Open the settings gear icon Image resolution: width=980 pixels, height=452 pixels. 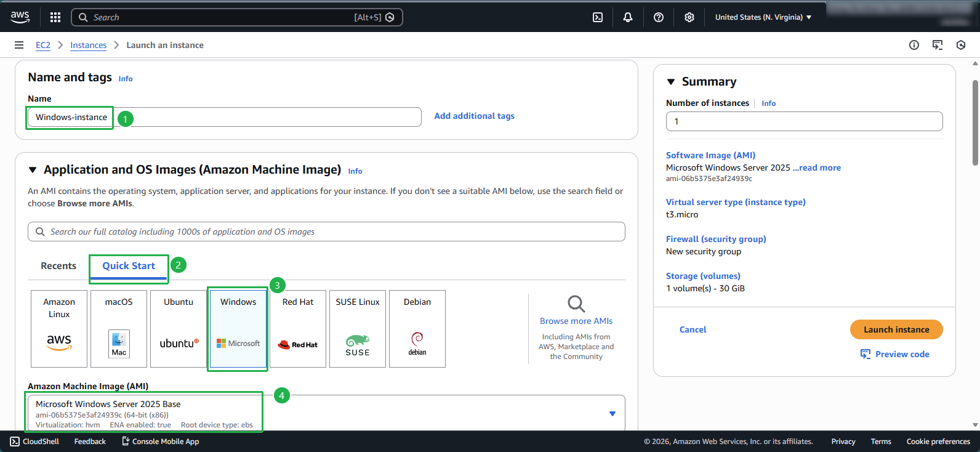click(x=689, y=17)
